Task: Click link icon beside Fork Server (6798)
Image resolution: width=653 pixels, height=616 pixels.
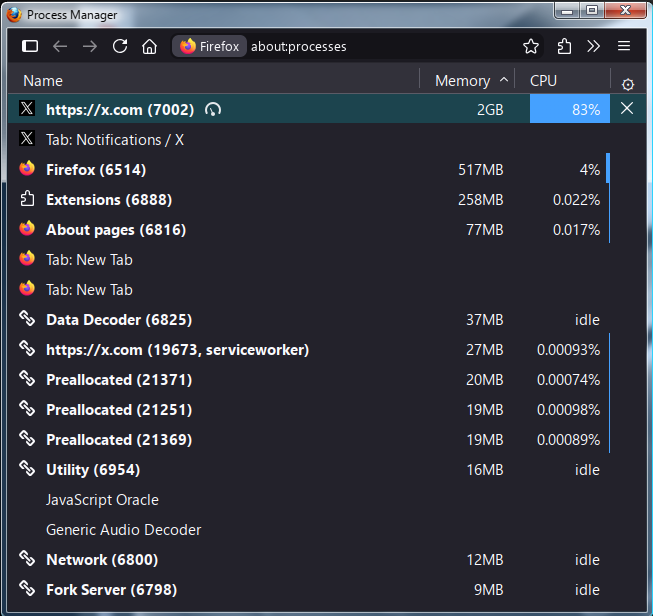Action: (27, 588)
